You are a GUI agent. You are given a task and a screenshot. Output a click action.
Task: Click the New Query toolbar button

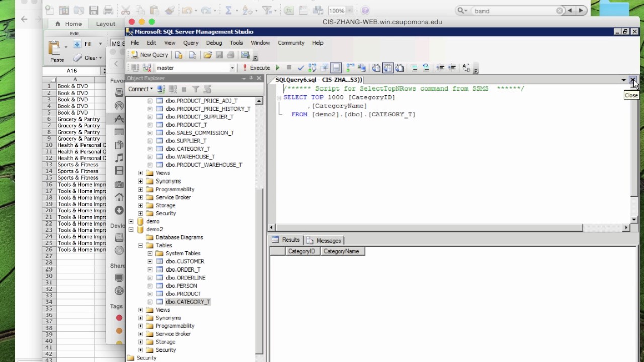pos(149,55)
